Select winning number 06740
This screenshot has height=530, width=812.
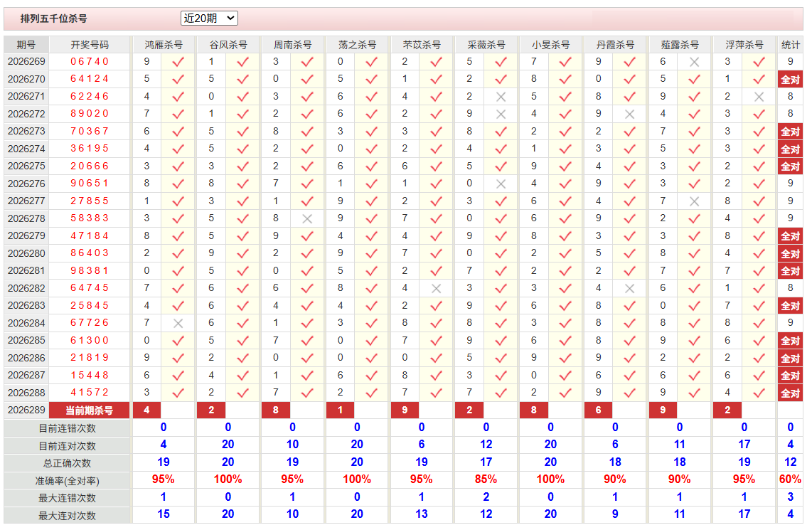click(90, 62)
